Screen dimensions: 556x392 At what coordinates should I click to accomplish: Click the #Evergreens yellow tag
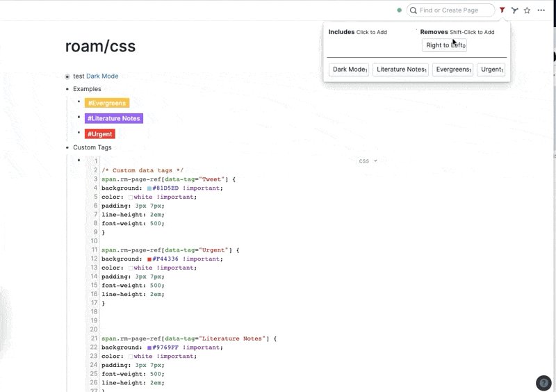(107, 104)
